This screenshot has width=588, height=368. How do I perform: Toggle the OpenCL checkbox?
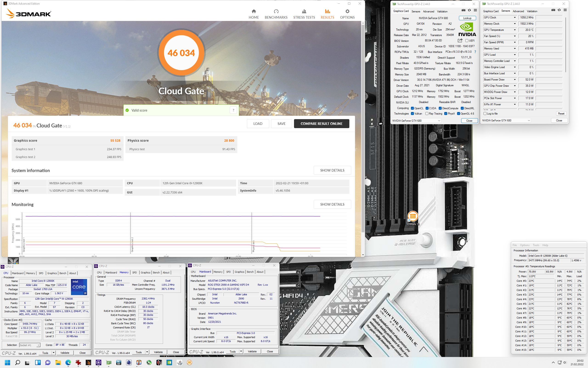click(412, 108)
